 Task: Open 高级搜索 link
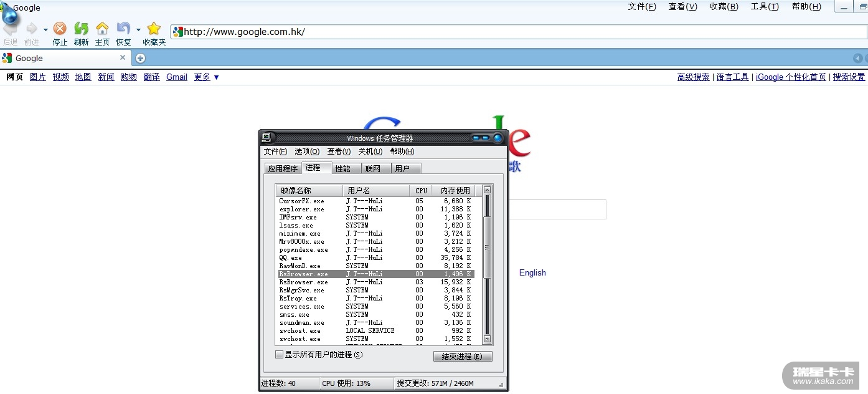pyautogui.click(x=694, y=77)
